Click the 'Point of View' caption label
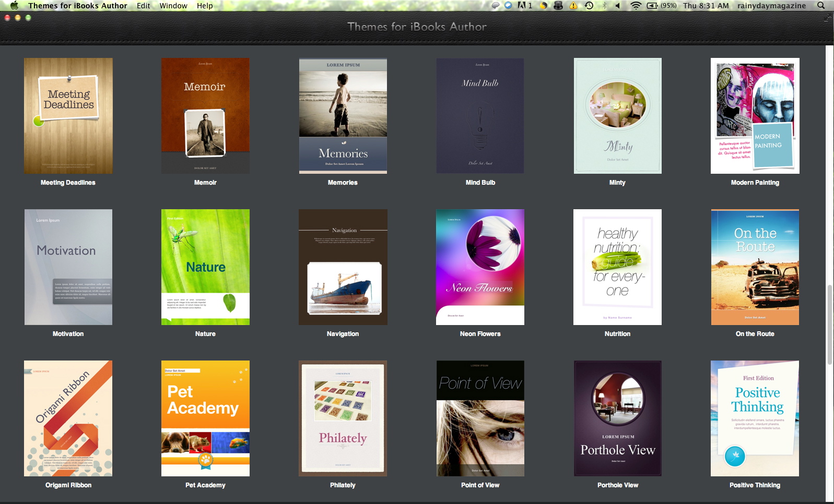The width and height of the screenshot is (834, 504). click(480, 485)
